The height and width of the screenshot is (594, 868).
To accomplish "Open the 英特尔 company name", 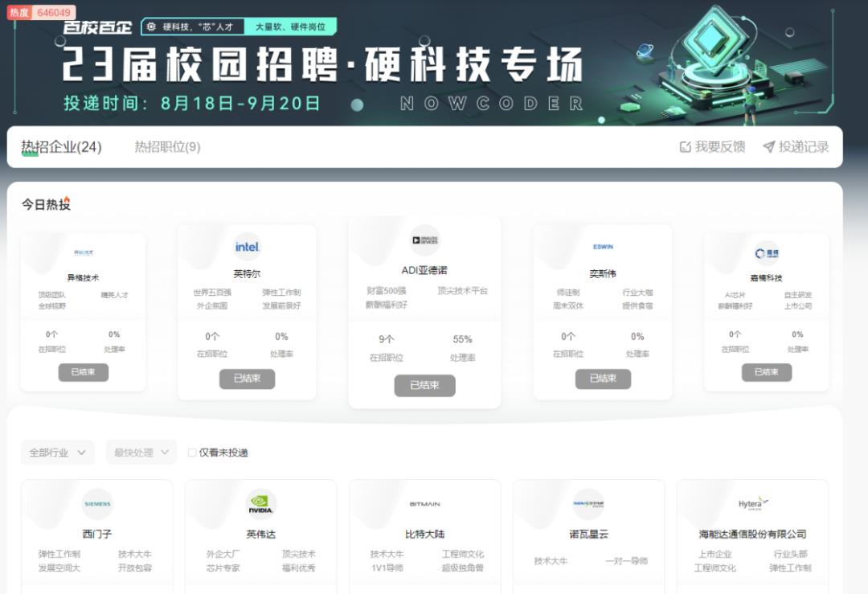I will (247, 274).
